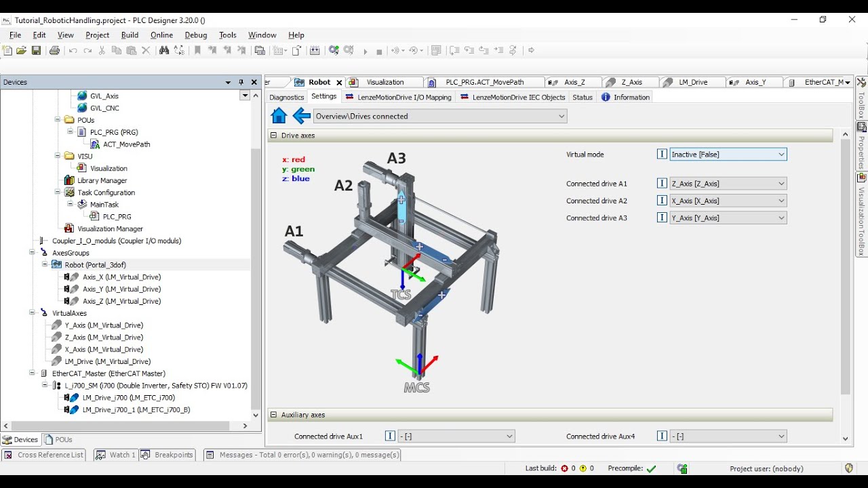Click the info icon beside Connected drive Aux1
The width and height of the screenshot is (868, 488).
pos(390,436)
